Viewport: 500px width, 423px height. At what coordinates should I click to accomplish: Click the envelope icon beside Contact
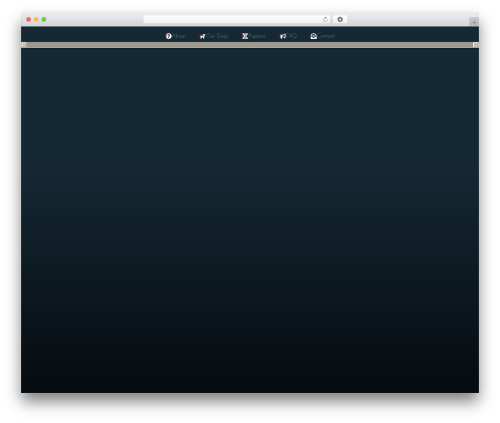pyautogui.click(x=314, y=36)
